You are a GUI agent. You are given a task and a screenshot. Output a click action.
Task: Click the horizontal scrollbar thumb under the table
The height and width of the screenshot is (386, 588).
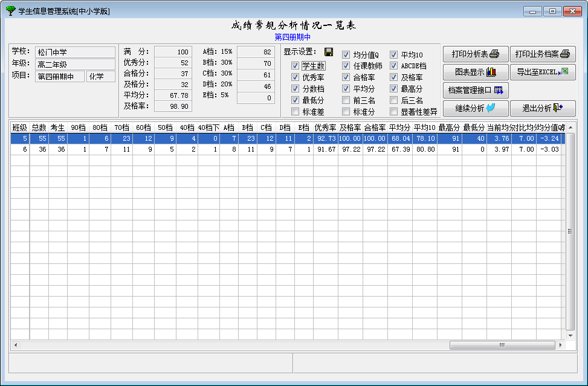coord(502,345)
